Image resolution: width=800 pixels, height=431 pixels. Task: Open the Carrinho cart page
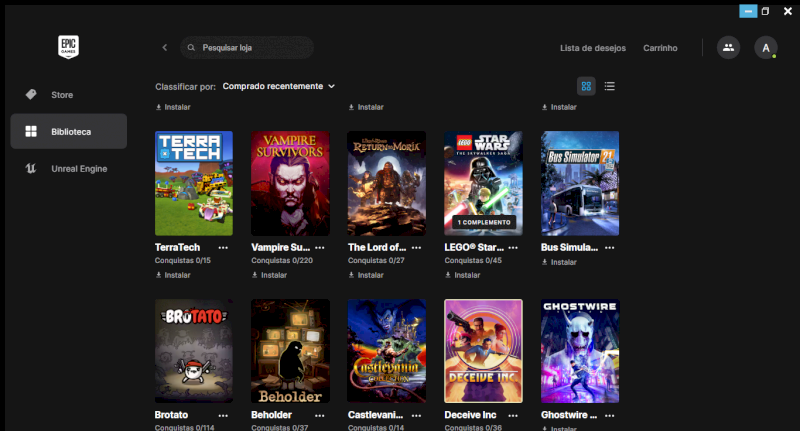tap(660, 47)
